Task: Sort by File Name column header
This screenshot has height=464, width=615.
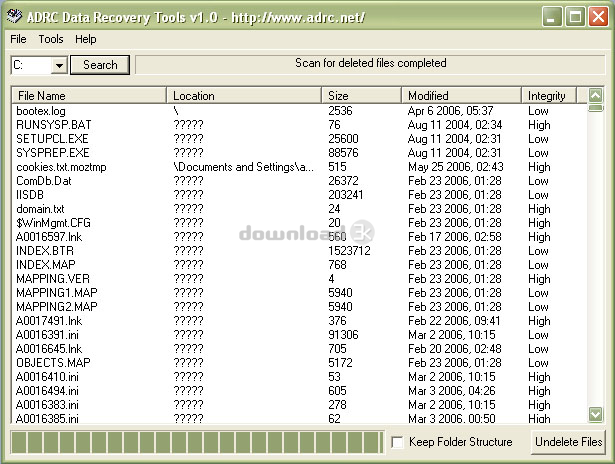Action: 89,96
